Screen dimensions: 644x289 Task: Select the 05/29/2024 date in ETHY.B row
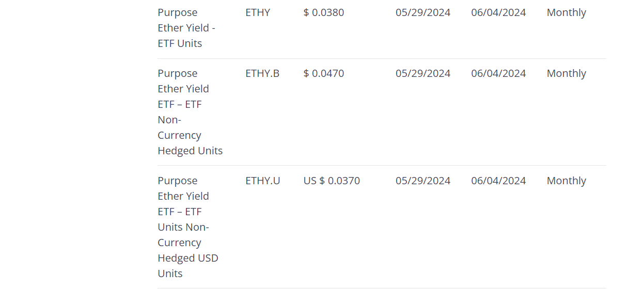click(x=423, y=73)
